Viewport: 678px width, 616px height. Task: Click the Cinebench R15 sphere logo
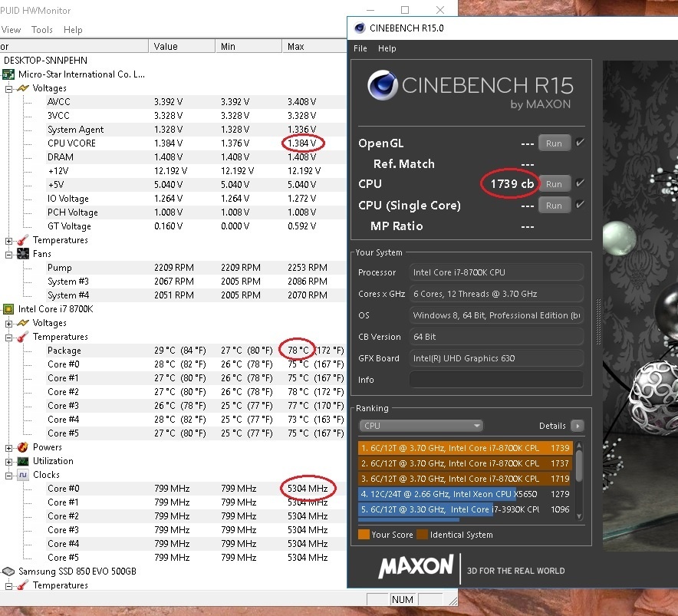[382, 85]
